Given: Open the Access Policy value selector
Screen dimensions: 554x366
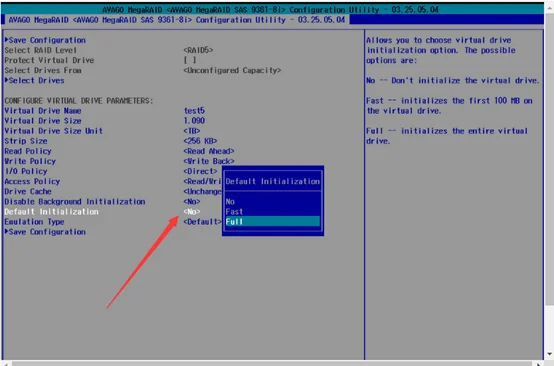Looking at the screenshot, I should click(x=202, y=181).
